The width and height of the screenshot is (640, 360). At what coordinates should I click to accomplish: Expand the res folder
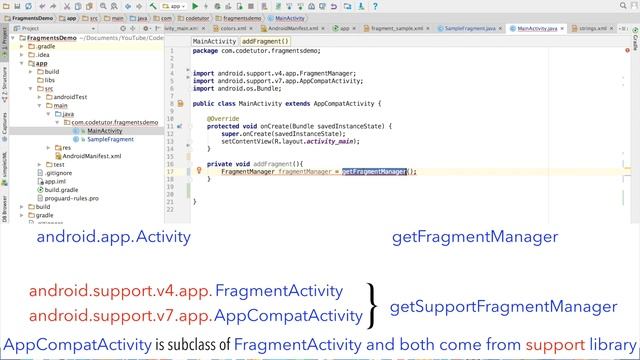[x=49, y=148]
